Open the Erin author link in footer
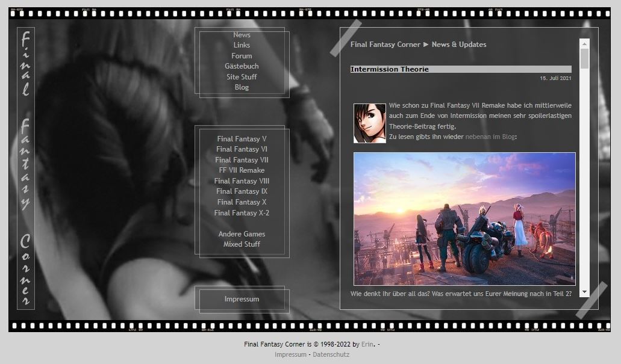This screenshot has width=621, height=364. coord(367,344)
